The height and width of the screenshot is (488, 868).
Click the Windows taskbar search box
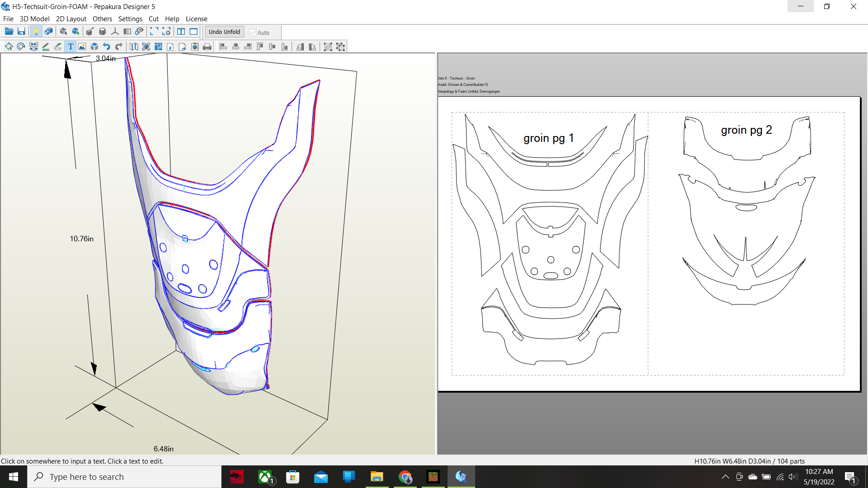pyautogui.click(x=124, y=477)
